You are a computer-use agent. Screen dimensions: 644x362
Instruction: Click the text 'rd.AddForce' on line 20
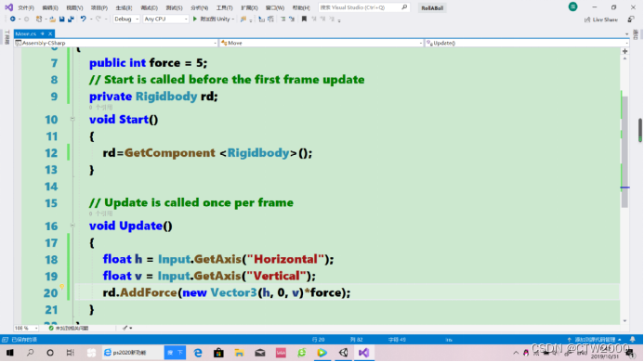click(139, 292)
